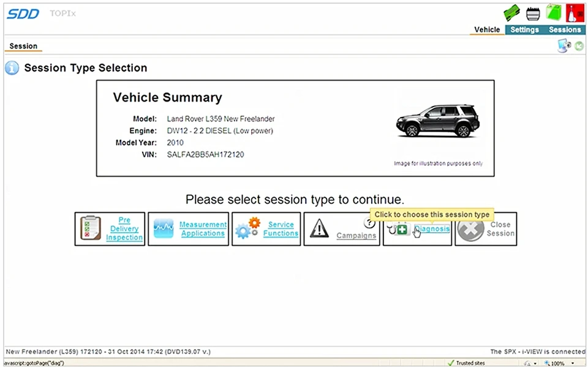The width and height of the screenshot is (588, 368).
Task: Open the Session Type Selection info dropdown circle
Action: (12, 68)
